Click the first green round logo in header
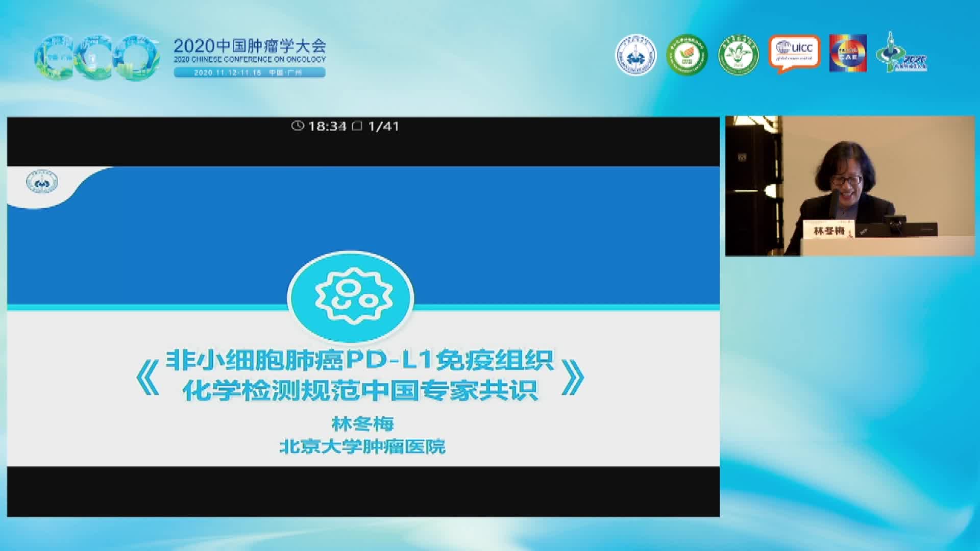Screen dimensions: 980x551 click(687, 55)
